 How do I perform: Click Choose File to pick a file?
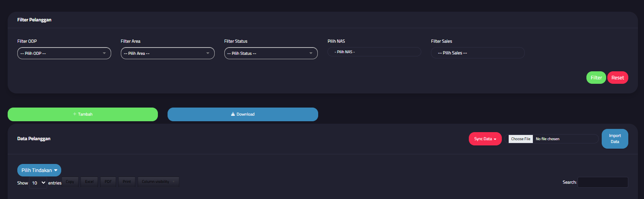[x=520, y=139]
